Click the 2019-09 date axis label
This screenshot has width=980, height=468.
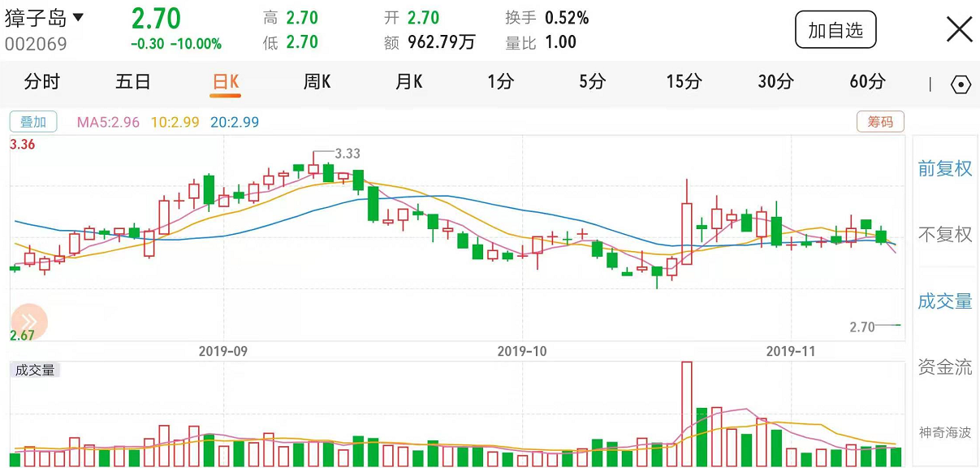tap(222, 352)
